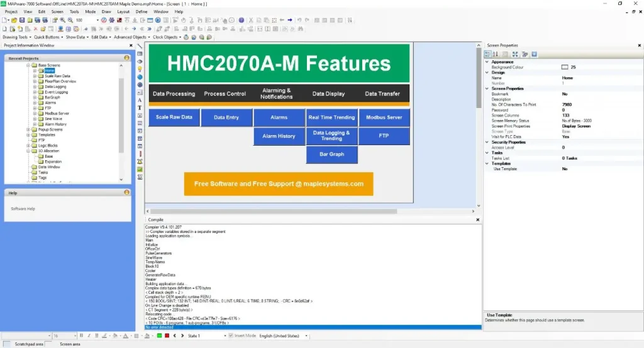
Task: Click the Bold formatting icon
Action: click(81, 335)
